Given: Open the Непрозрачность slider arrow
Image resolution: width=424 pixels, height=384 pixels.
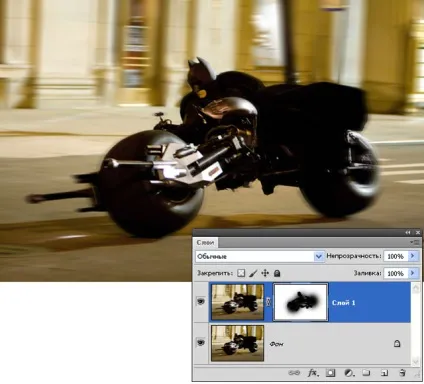Looking at the screenshot, I should pyautogui.click(x=413, y=256).
